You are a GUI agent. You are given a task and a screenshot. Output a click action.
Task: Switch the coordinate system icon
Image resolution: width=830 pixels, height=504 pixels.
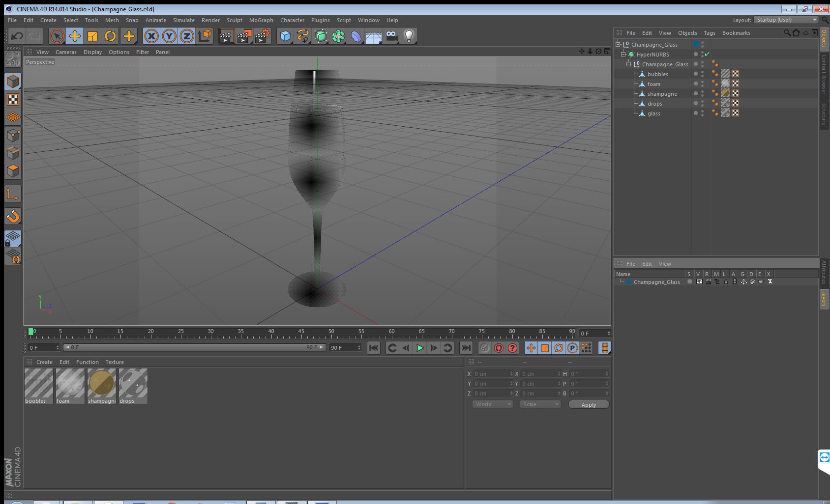tap(205, 36)
